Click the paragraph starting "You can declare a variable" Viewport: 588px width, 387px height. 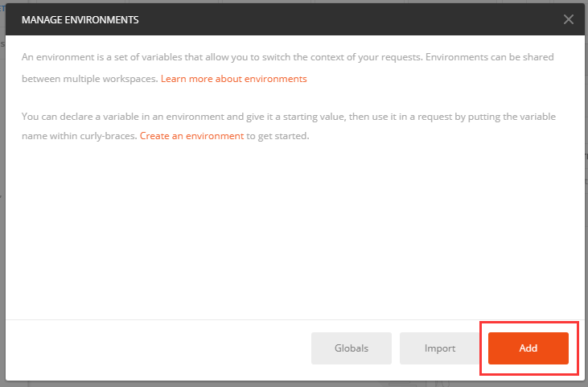[241, 117]
